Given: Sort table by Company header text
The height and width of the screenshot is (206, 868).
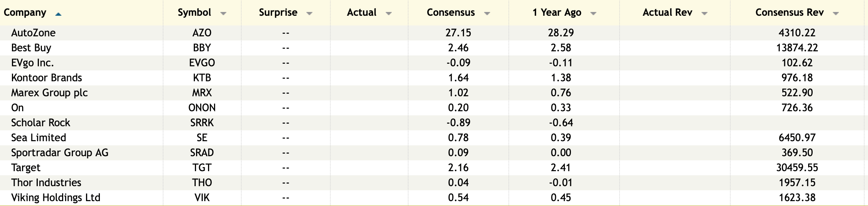Looking at the screenshot, I should (x=25, y=12).
